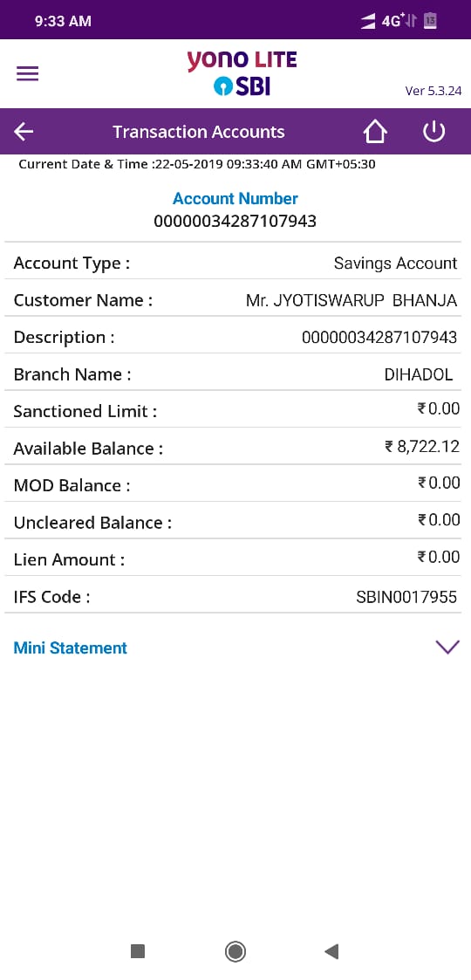Tap the home icon
This screenshot has width=471, height=980.
click(x=375, y=132)
